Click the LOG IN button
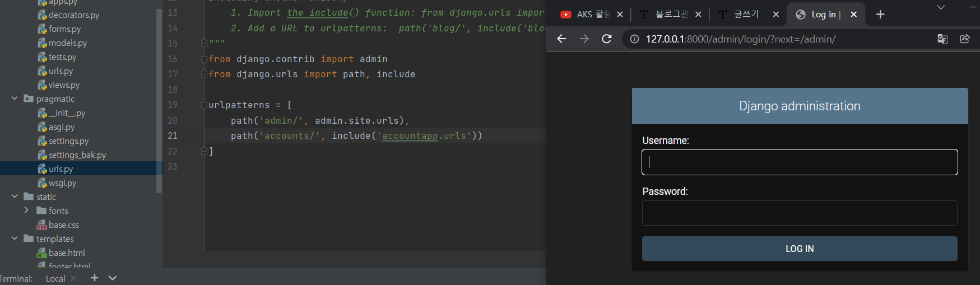The image size is (980, 285). pos(800,249)
